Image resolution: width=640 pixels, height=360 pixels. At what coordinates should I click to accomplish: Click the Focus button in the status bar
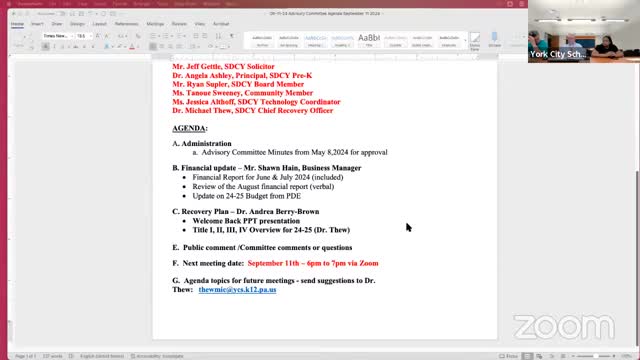[x=509, y=356]
